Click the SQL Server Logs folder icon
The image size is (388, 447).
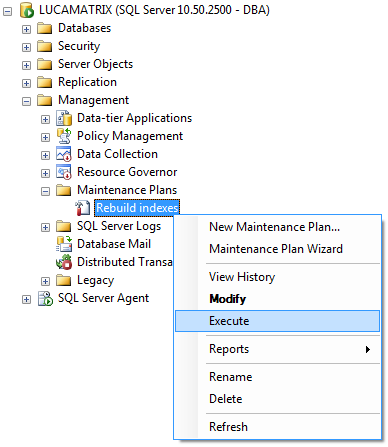coord(63,226)
